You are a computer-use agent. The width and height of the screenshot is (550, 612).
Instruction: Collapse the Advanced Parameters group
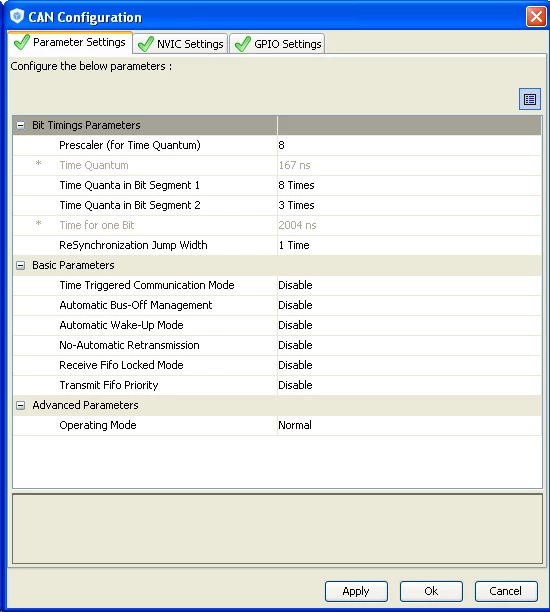pos(20,406)
